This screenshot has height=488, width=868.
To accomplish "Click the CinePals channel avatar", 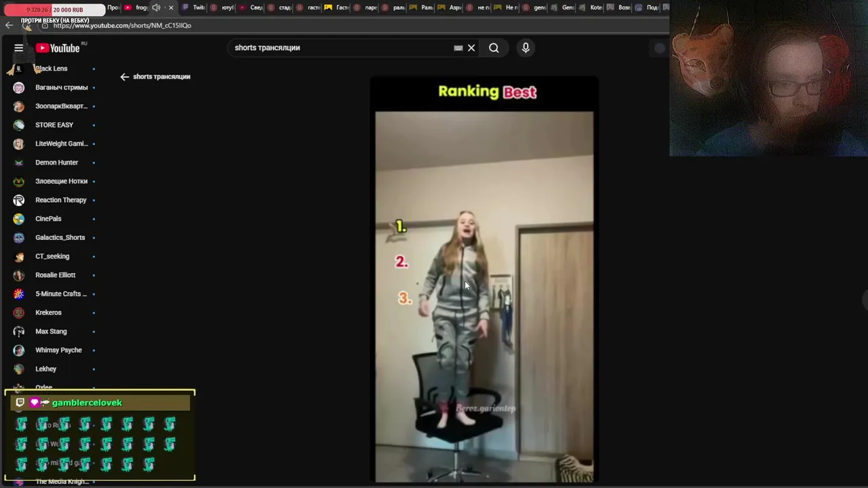I will [x=19, y=219].
